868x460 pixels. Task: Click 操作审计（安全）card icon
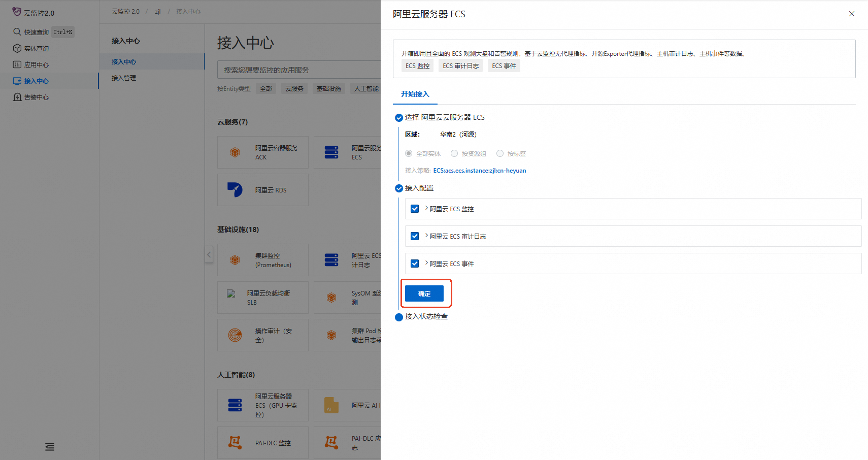(235, 335)
